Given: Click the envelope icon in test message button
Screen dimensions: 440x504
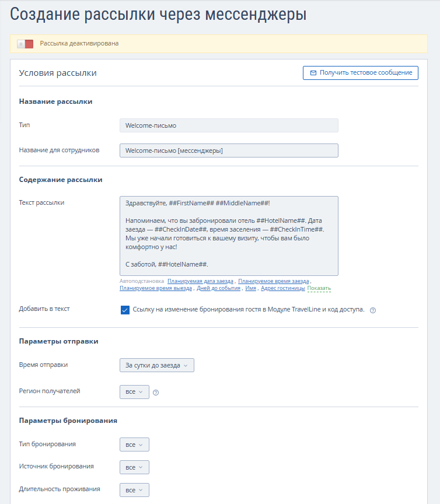Looking at the screenshot, I should (x=313, y=73).
